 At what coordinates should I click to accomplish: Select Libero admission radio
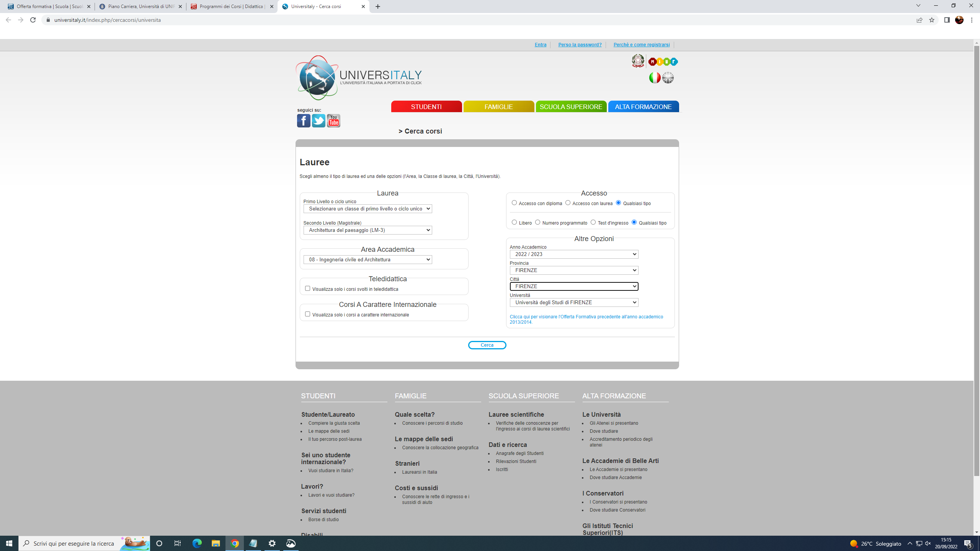pyautogui.click(x=514, y=222)
